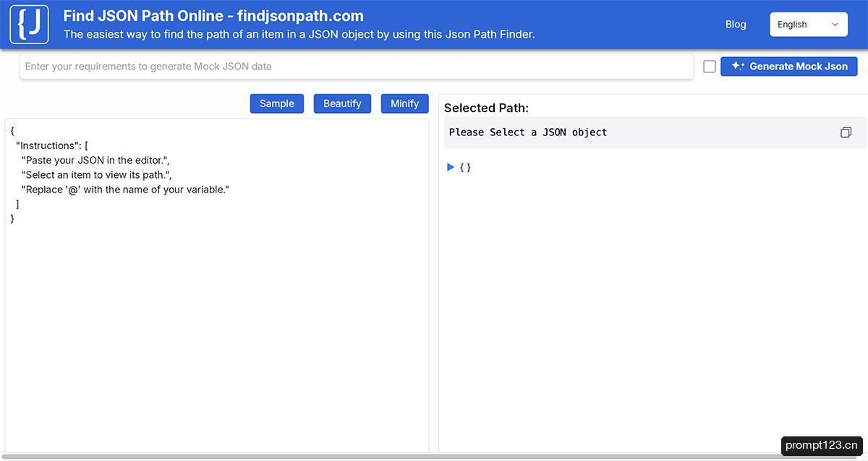Load the Sample JSON
The width and height of the screenshot is (868, 461).
pyautogui.click(x=277, y=103)
